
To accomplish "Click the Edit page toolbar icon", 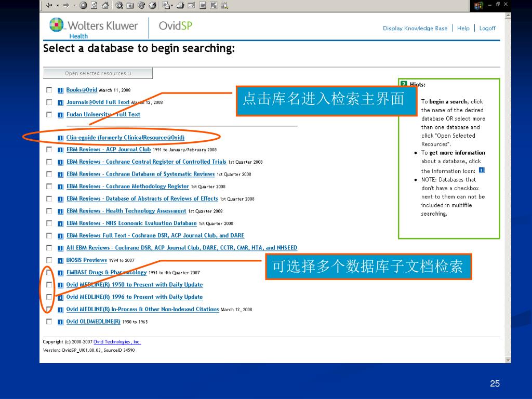I will [191, 5].
